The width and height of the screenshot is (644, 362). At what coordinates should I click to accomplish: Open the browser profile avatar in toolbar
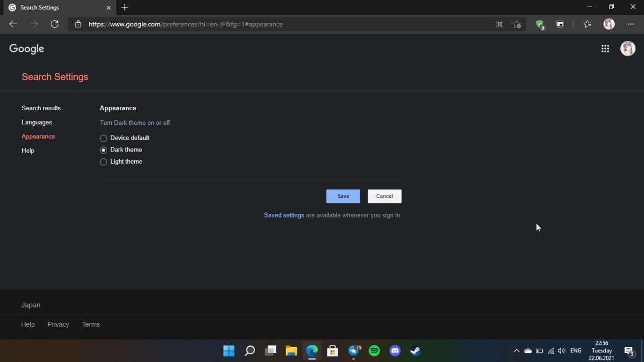pyautogui.click(x=609, y=24)
